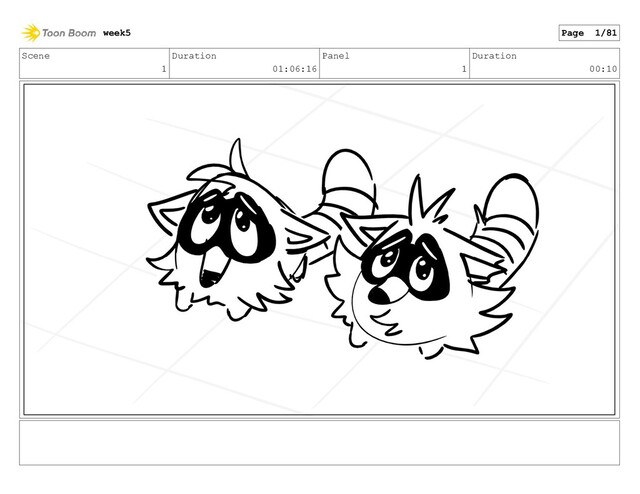Click the panel duration value '00:10'
This screenshot has width=640, height=494.
603,69
